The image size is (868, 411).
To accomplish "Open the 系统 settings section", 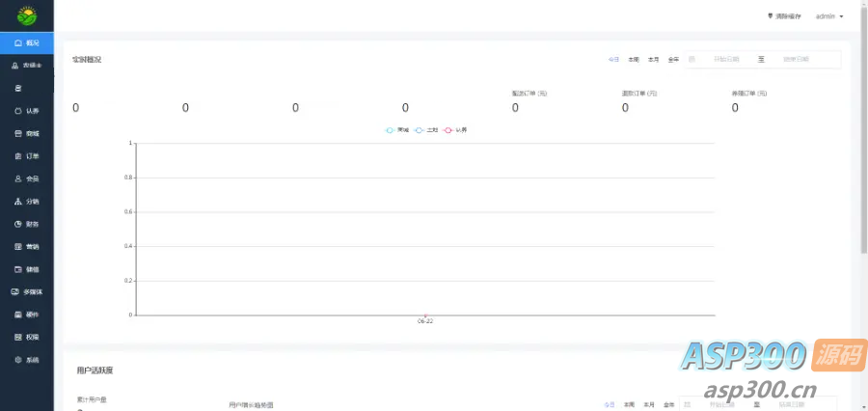I will click(27, 360).
